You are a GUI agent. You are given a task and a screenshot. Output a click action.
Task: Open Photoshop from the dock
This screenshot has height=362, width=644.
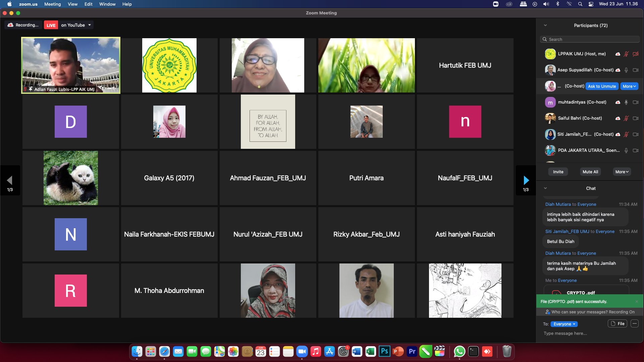[384, 351]
